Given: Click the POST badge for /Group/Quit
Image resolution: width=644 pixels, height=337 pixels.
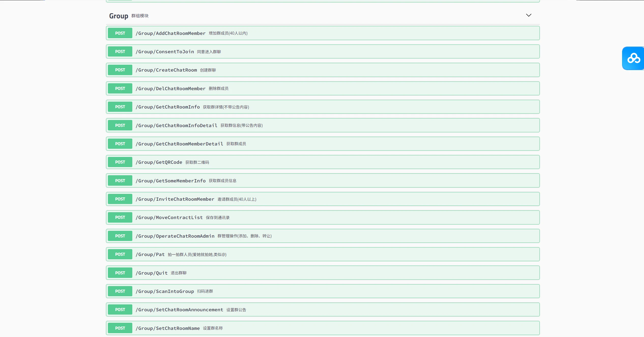Looking at the screenshot, I should (120, 273).
